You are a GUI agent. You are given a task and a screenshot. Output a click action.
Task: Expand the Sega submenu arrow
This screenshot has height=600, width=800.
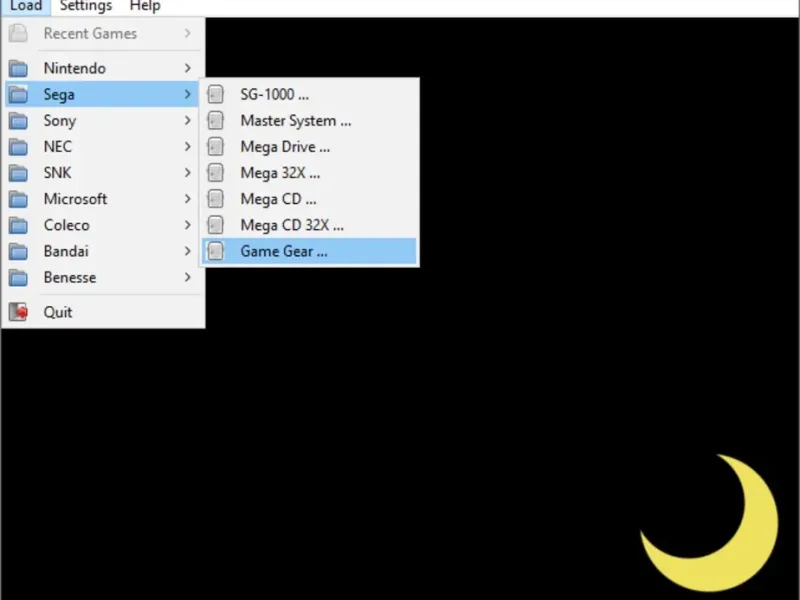coord(188,94)
